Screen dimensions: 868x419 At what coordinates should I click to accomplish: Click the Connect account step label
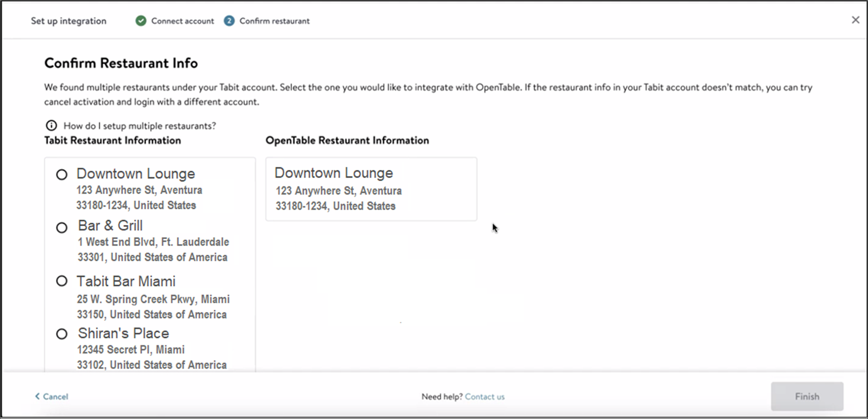(x=182, y=21)
